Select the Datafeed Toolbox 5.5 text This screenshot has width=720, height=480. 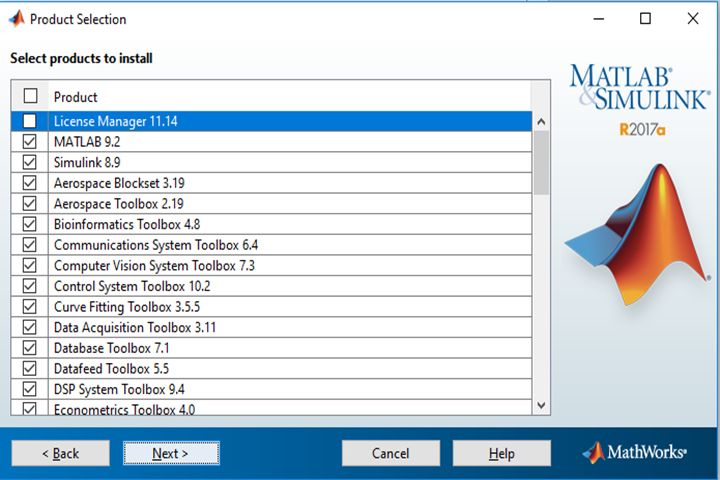point(111,369)
